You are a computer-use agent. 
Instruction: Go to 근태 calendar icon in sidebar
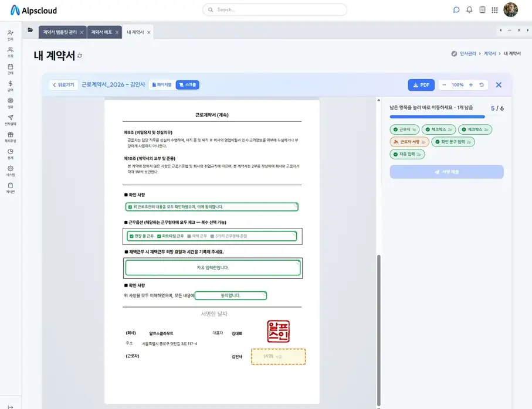(11, 69)
